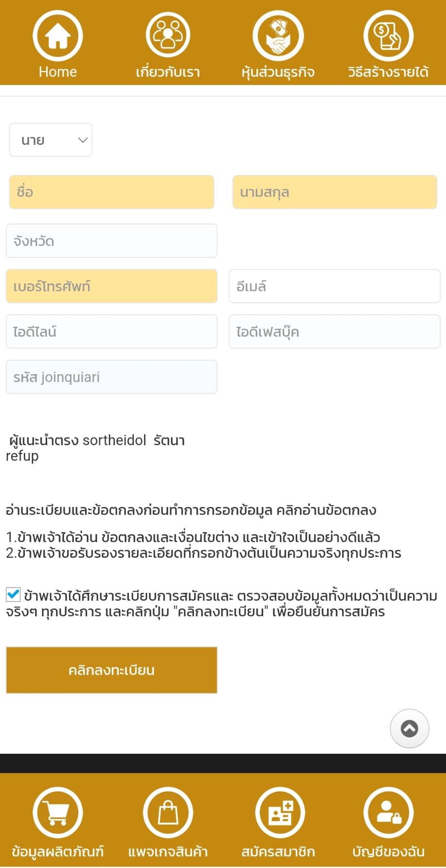Click the เบอร์โทรศัพท์ phone number field
Screen dimensions: 446x868
[111, 286]
